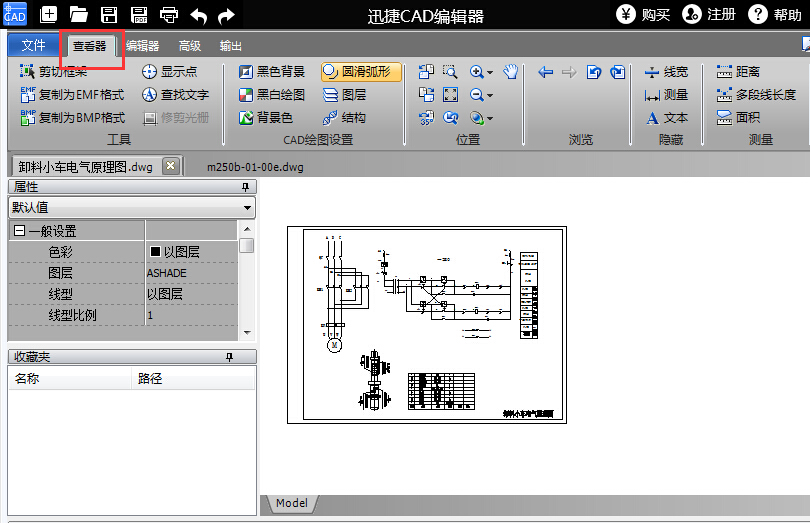Collapse the General Settings group (一般设置)
Viewport: 810px width, 523px height.
19,230
